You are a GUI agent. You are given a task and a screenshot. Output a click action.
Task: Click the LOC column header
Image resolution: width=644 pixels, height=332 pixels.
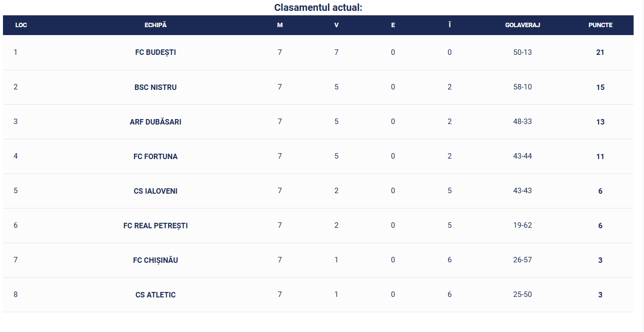(21, 25)
